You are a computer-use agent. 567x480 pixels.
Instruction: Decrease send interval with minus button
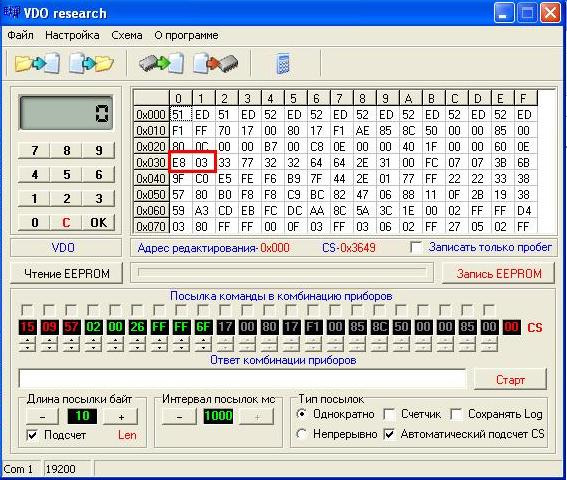[x=179, y=416]
